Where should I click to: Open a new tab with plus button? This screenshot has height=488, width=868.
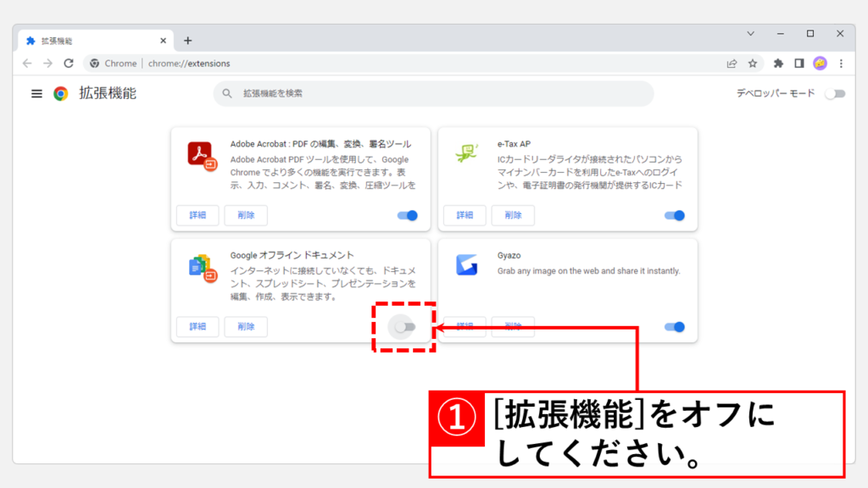pyautogui.click(x=187, y=41)
